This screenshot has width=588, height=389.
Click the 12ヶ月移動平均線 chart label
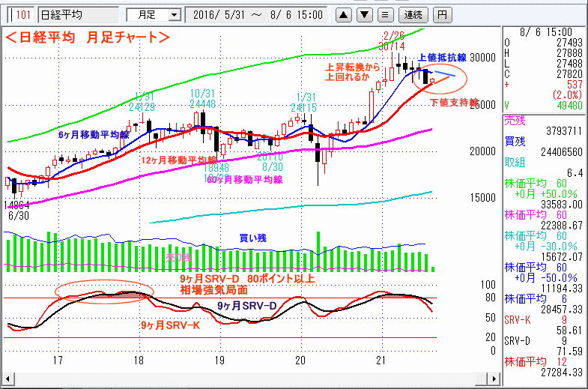click(178, 160)
